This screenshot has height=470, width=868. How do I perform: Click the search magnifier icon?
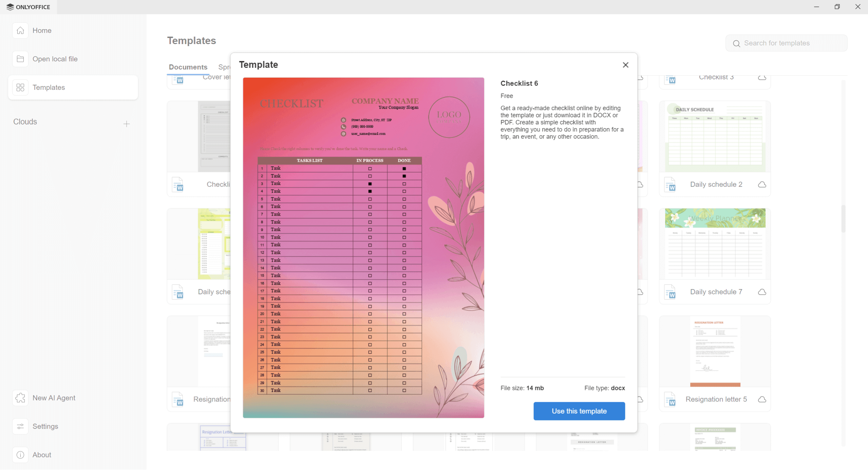[736, 43]
